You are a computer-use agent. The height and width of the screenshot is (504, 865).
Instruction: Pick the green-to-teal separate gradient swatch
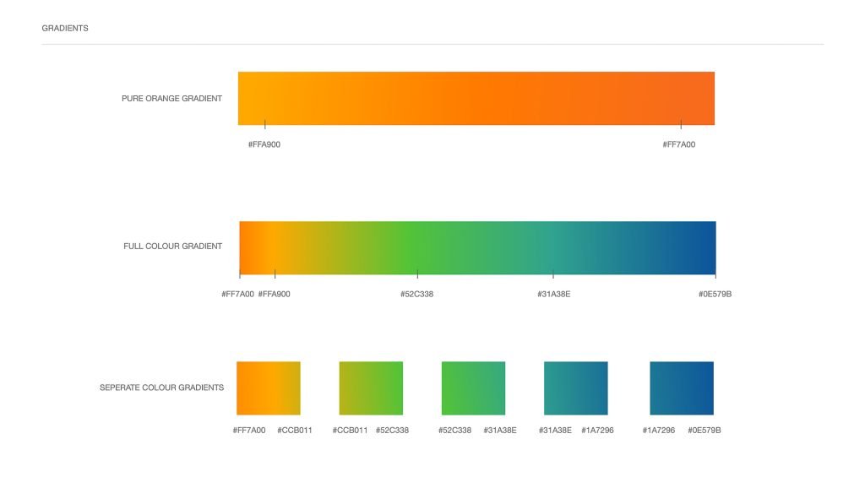473,387
